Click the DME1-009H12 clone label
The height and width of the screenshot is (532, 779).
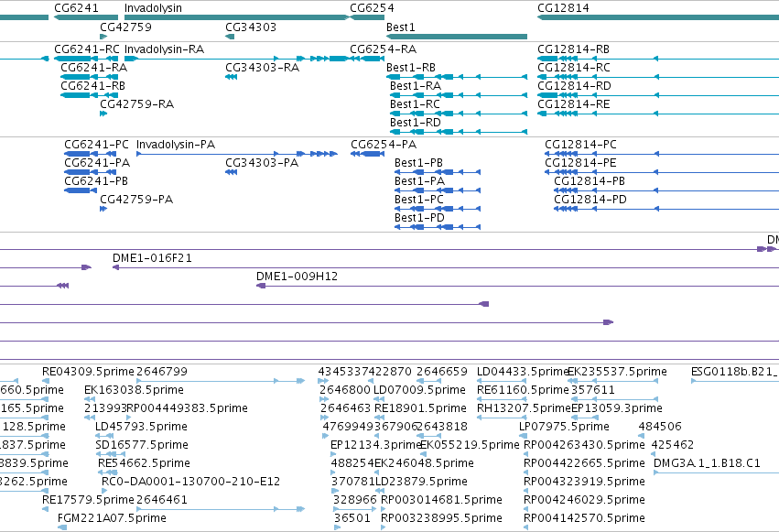pyautogui.click(x=297, y=277)
